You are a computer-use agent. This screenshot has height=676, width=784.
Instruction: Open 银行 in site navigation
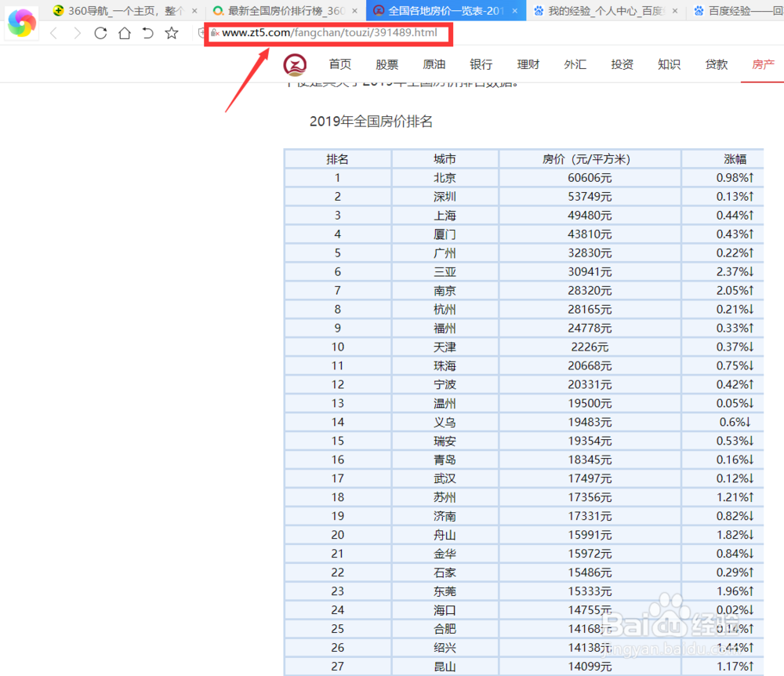pos(481,64)
